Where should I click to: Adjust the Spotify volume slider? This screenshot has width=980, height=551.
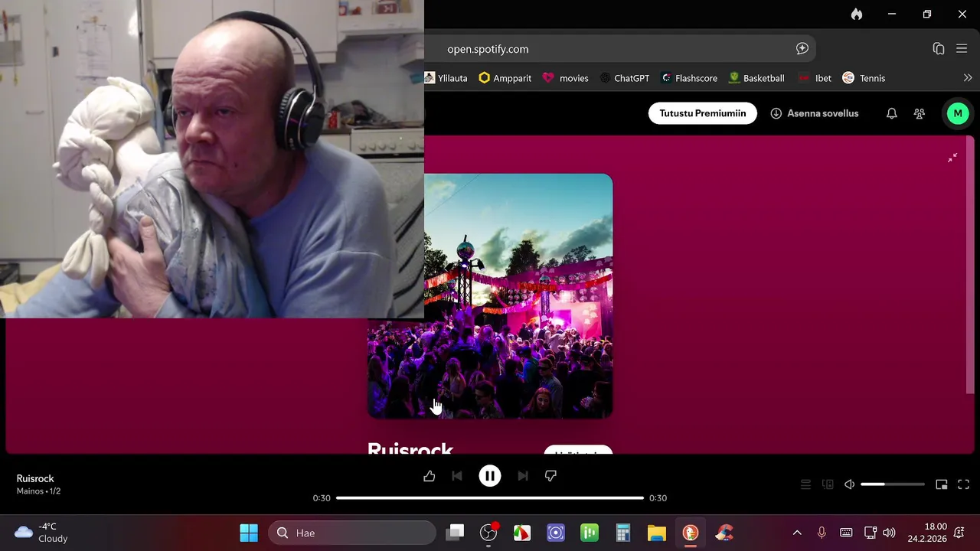pos(893,484)
